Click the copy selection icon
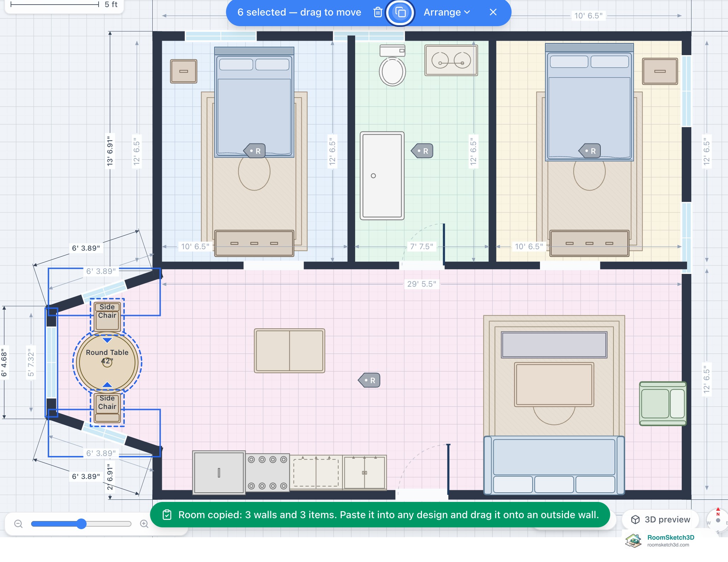Viewport: 728px width, 562px height. click(x=400, y=12)
